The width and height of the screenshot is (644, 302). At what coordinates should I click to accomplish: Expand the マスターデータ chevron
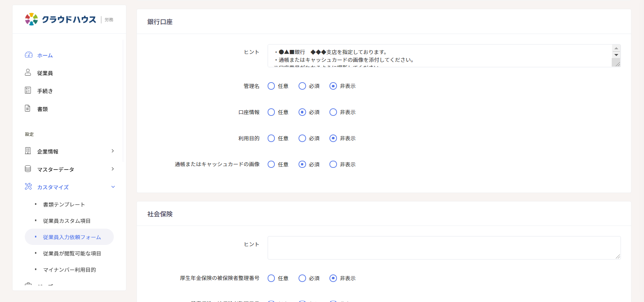point(113,169)
